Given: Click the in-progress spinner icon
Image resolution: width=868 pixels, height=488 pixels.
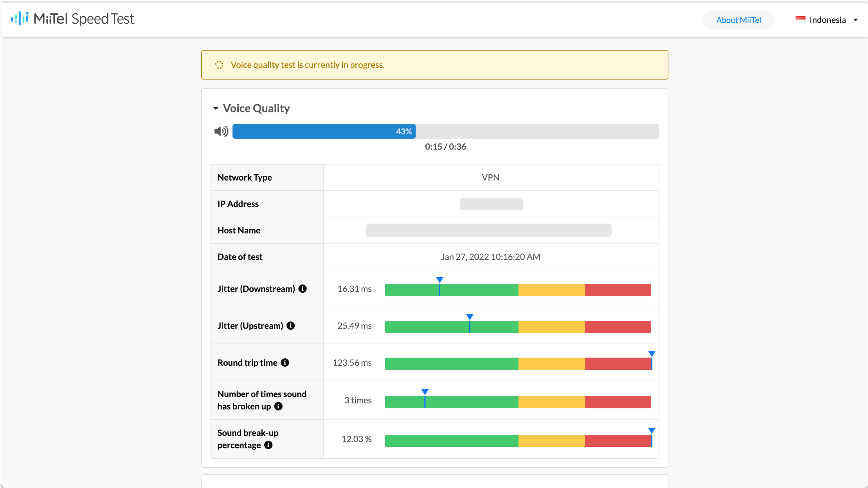Looking at the screenshot, I should pos(219,65).
